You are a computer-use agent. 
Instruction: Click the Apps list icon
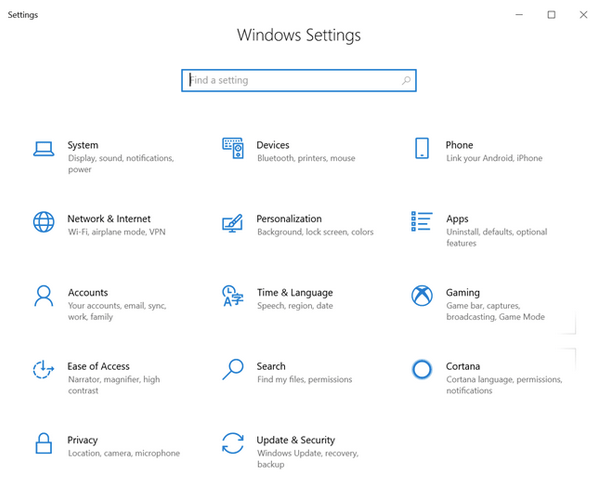click(422, 221)
